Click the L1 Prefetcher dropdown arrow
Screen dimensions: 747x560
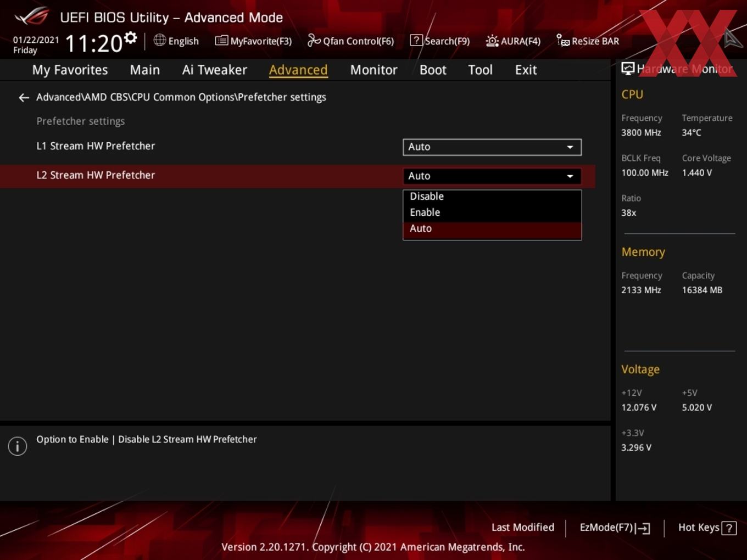tap(570, 147)
